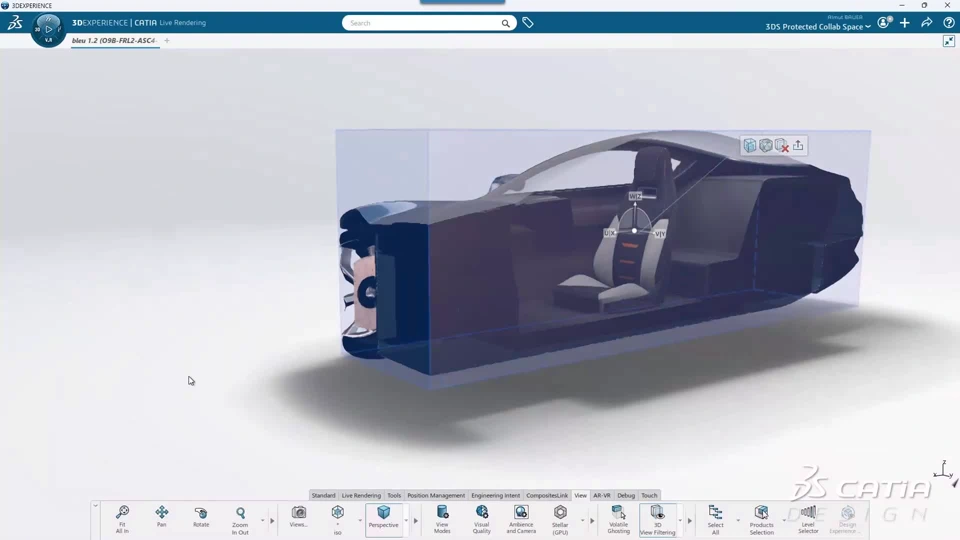This screenshot has width=960, height=540.
Task: Expand dropdown next to iso view
Action: point(360,520)
